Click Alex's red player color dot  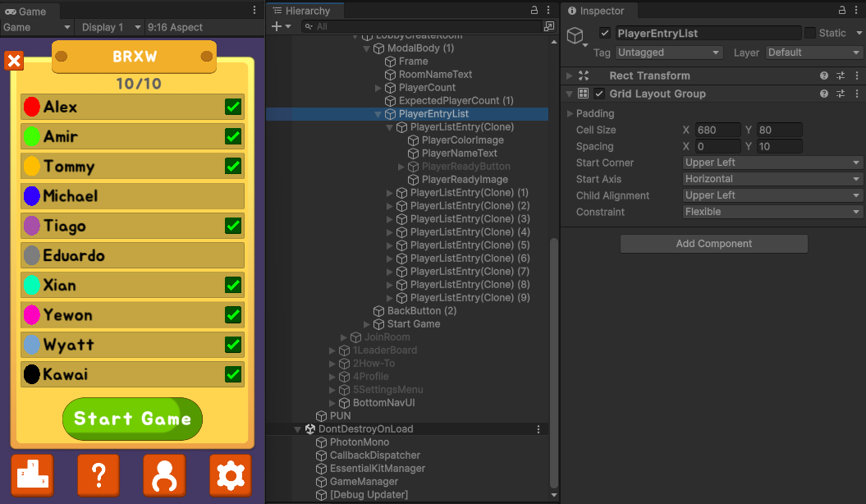[32, 107]
